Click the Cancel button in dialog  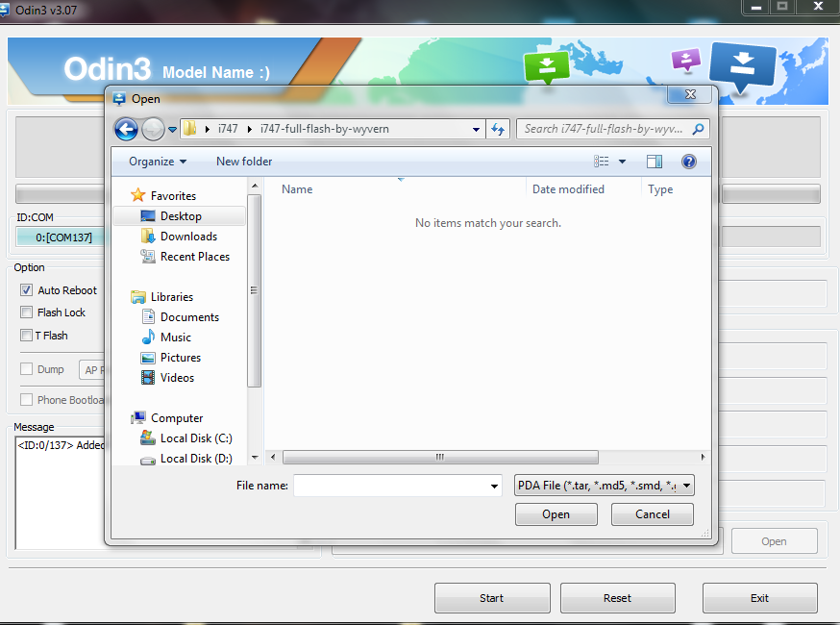[653, 514]
